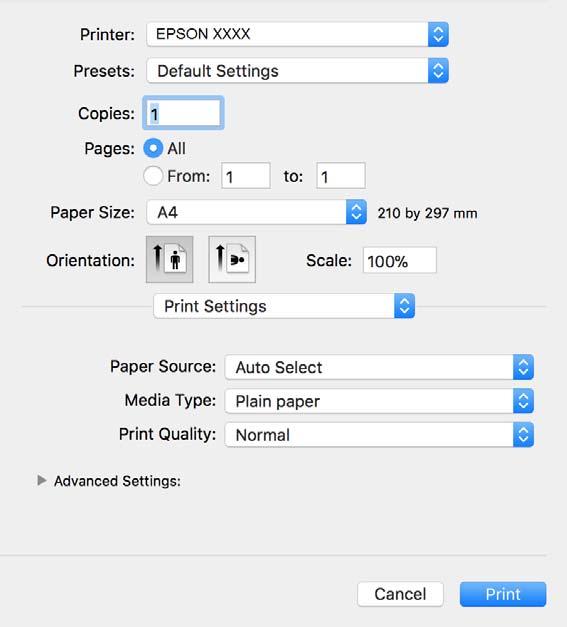Select landscape orientation icon
This screenshot has width=567, height=627.
coord(232,259)
